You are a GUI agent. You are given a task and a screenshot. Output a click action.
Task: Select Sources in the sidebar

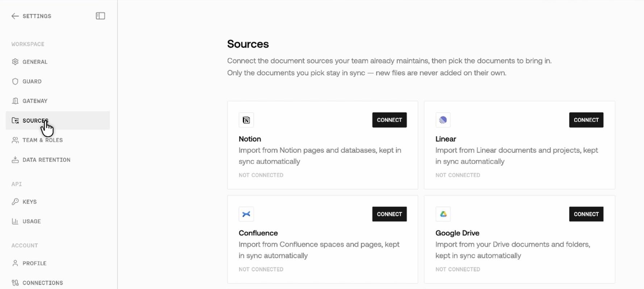pos(58,120)
